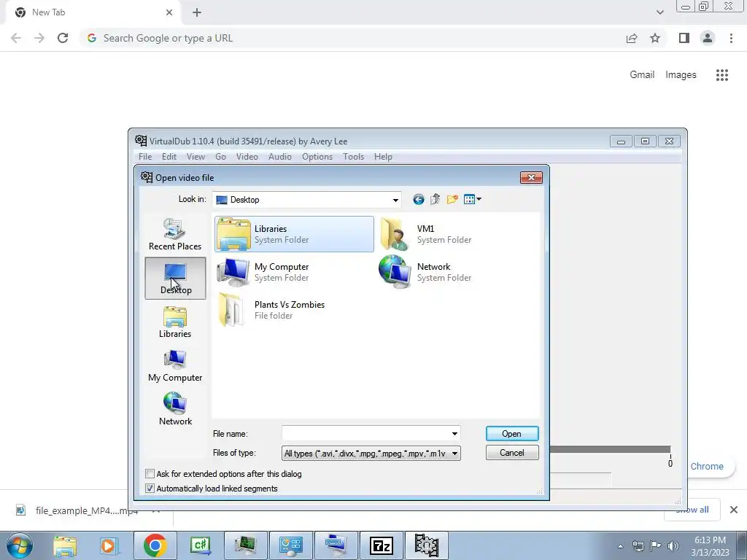
Task: Uncheck Automatically load linked segments
Action: [150, 489]
